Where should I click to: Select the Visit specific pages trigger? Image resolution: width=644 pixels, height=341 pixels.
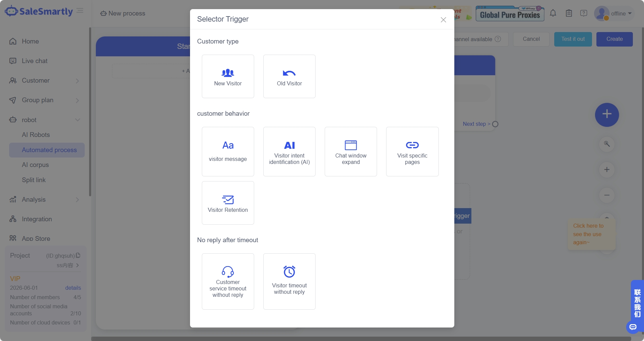[x=412, y=151]
